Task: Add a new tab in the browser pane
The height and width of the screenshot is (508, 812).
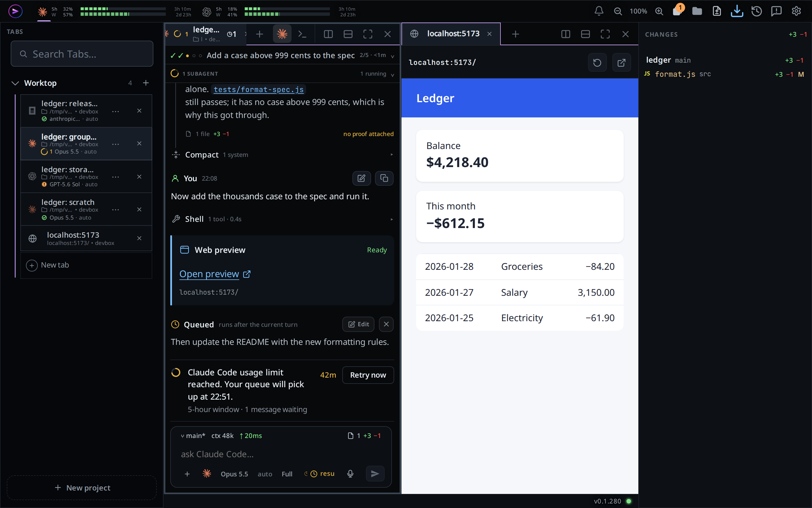Action: pos(516,34)
